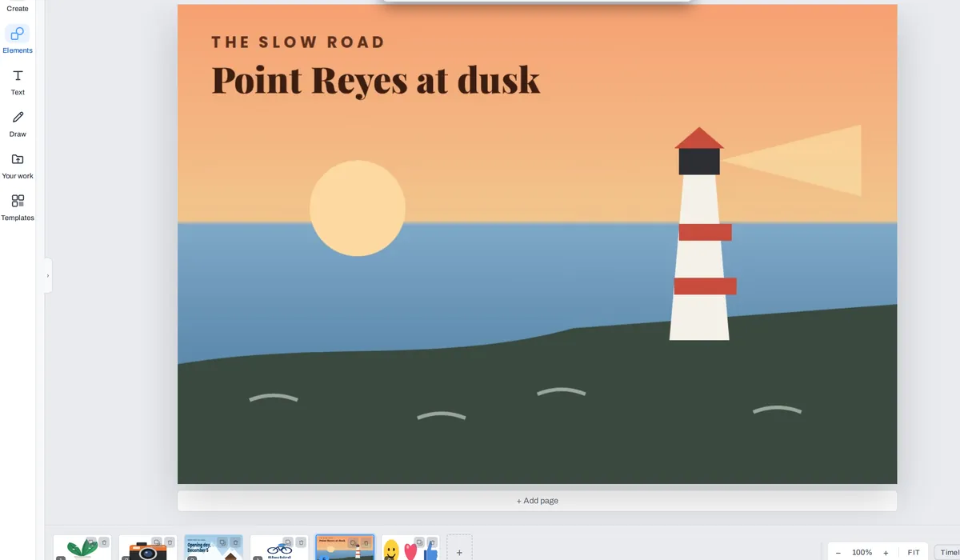Viewport: 960px width, 560px height.
Task: Duplicate the plant page
Action: tap(91, 542)
